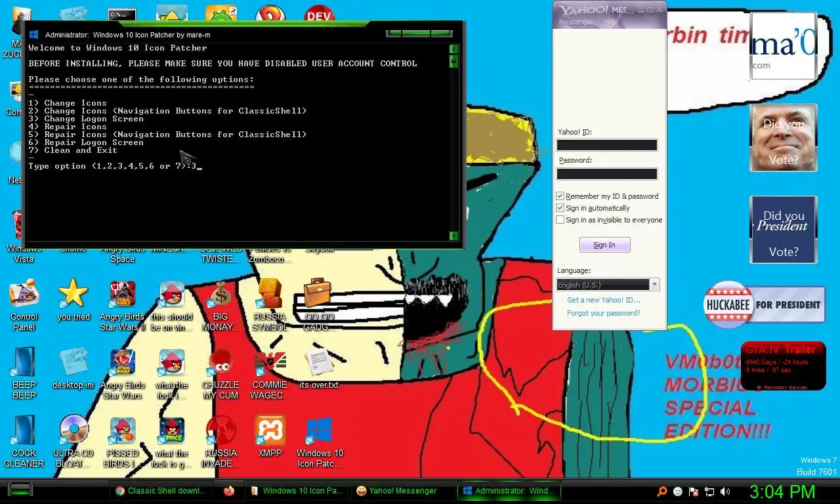Click the orange magnifier tray icon
This screenshot has height=504, width=840.
click(x=662, y=491)
